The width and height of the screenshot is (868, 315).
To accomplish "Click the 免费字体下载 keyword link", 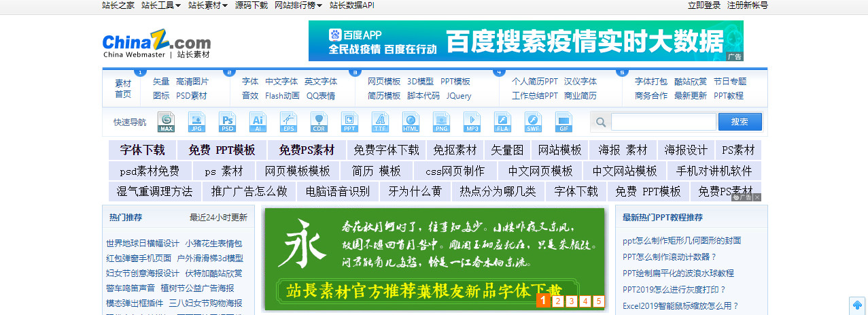I will 387,150.
